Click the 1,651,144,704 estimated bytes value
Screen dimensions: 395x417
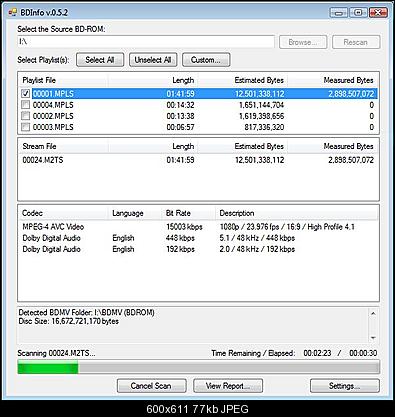[x=261, y=105]
